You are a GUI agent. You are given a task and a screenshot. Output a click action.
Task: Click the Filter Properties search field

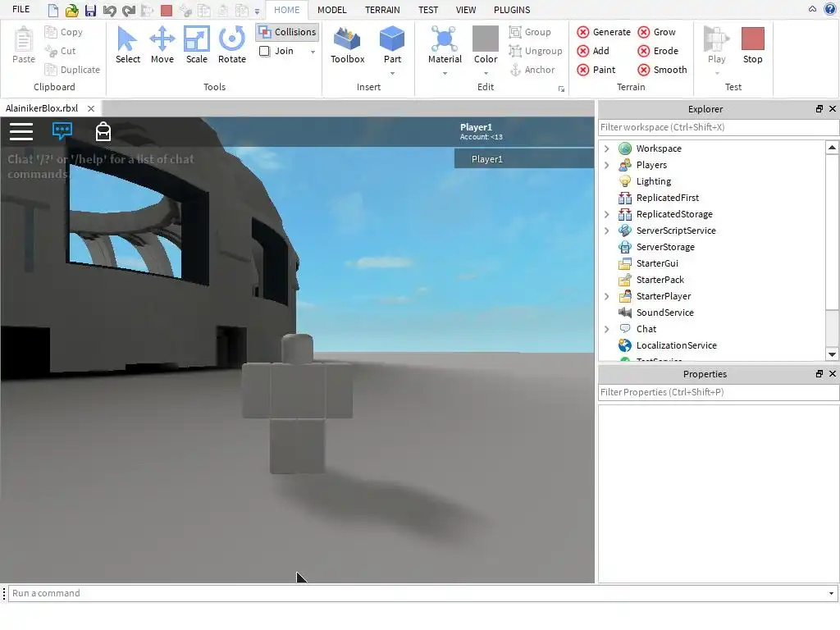718,392
